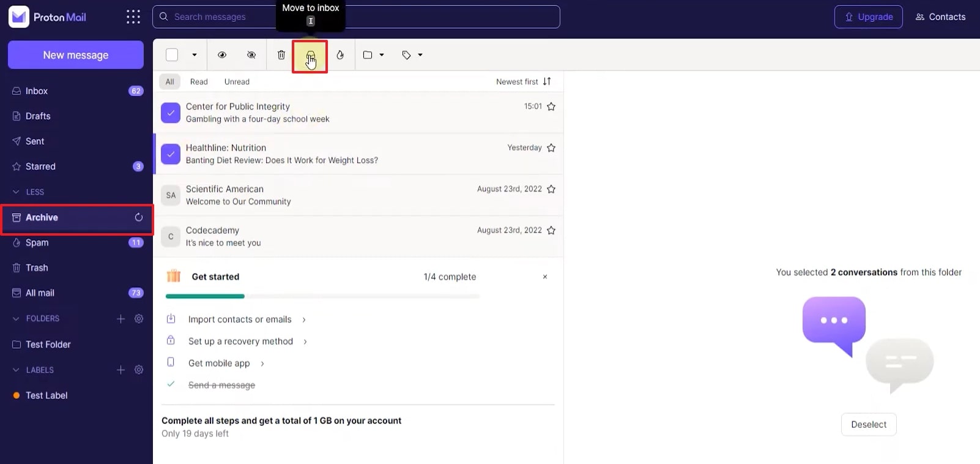
Task: Show All messages filter
Action: 169,81
